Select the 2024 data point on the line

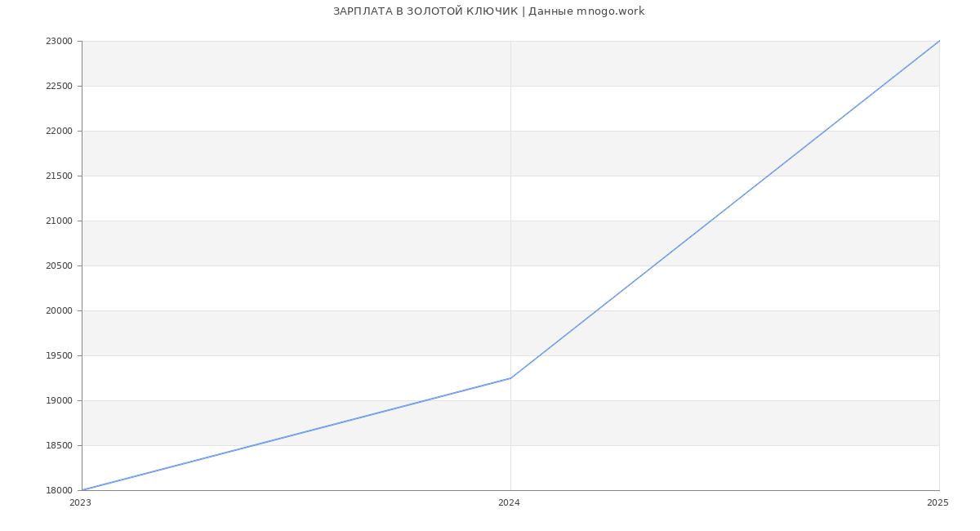tap(510, 378)
